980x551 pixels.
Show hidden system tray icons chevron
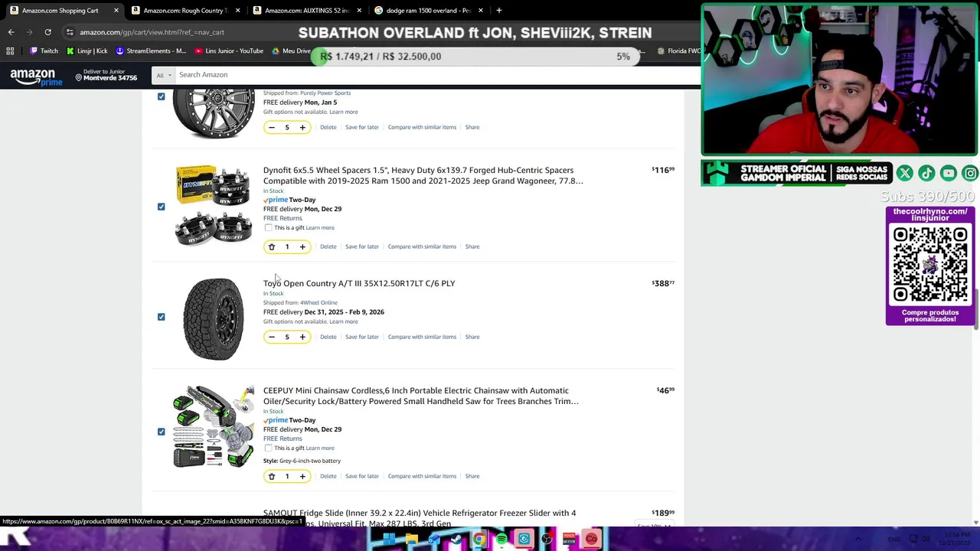click(858, 540)
